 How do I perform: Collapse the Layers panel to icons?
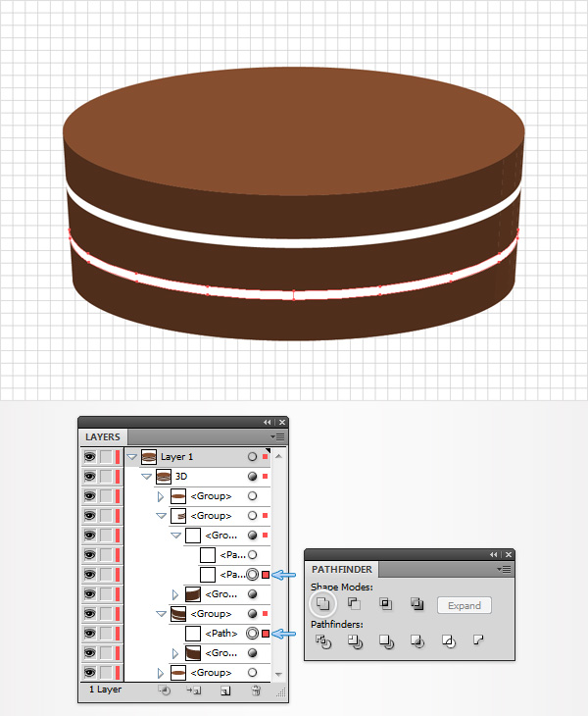coord(267,423)
